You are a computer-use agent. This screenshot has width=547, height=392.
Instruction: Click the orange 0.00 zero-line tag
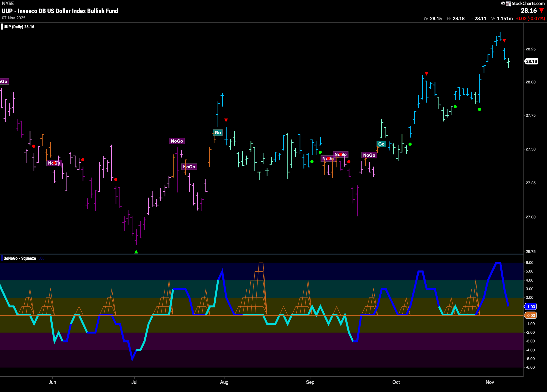pyautogui.click(x=531, y=315)
